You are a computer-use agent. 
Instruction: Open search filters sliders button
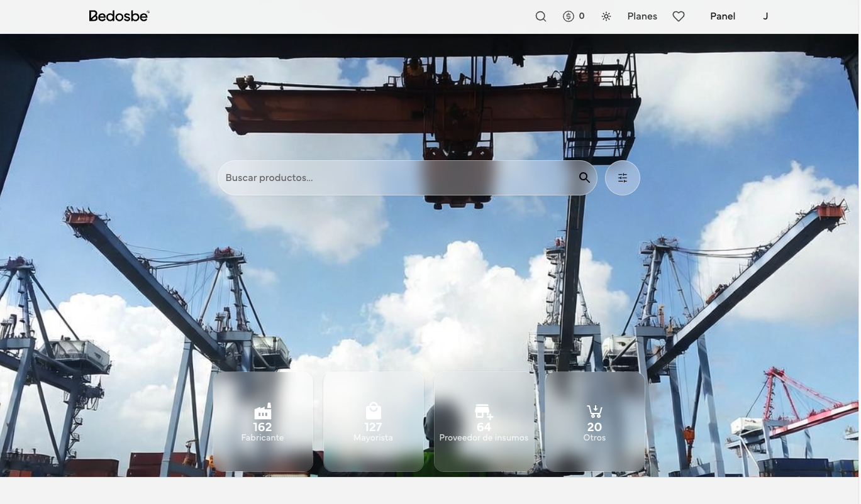point(622,178)
